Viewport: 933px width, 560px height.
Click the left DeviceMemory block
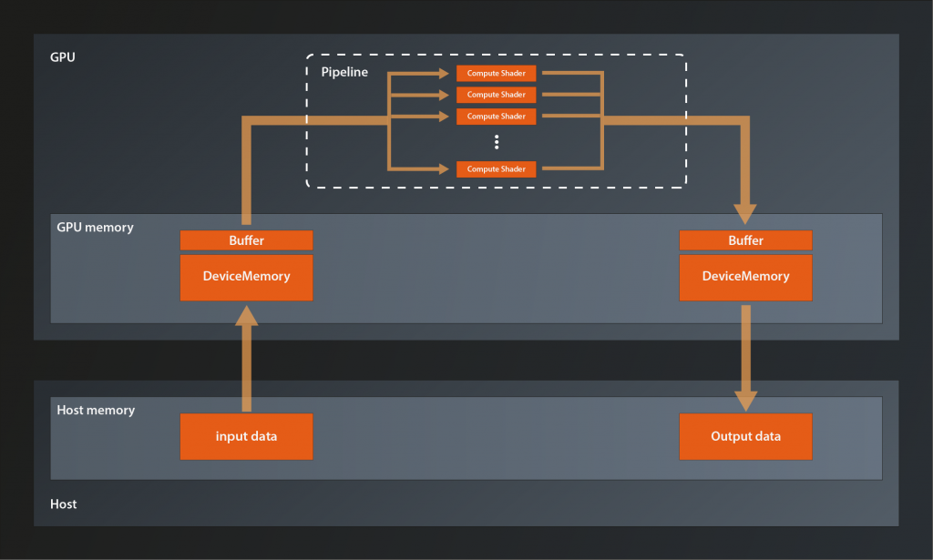[x=246, y=277]
